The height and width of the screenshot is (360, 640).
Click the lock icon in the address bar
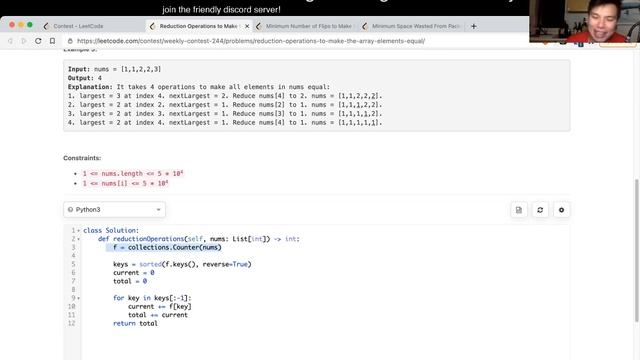click(x=70, y=41)
